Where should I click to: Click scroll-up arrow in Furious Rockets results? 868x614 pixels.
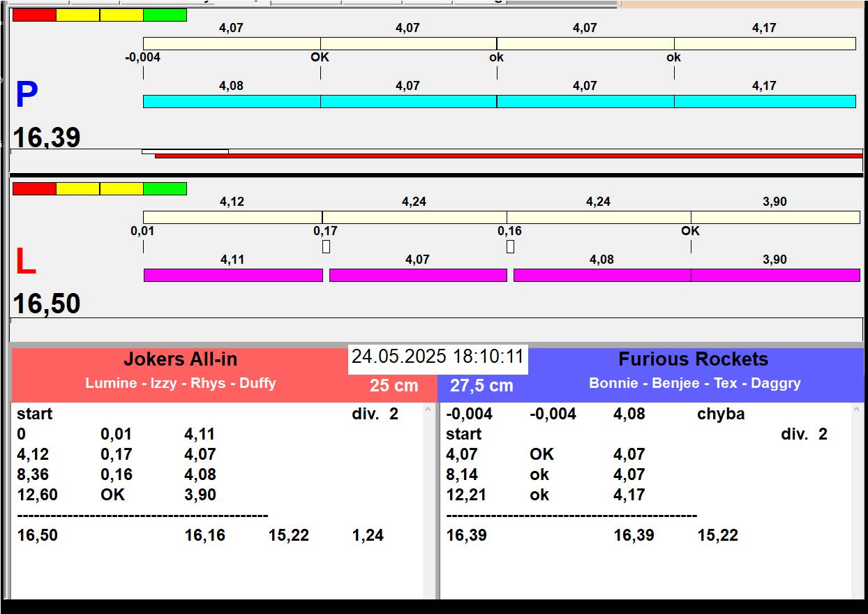[858, 410]
